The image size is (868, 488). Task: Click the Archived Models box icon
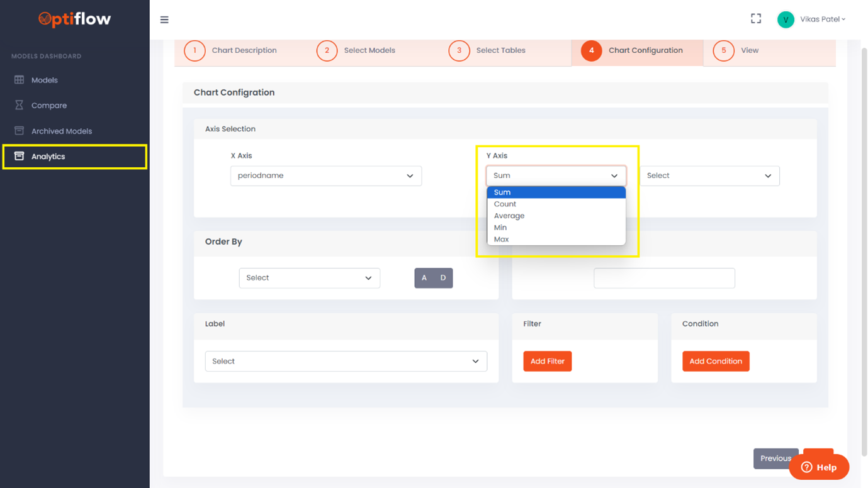coord(19,131)
